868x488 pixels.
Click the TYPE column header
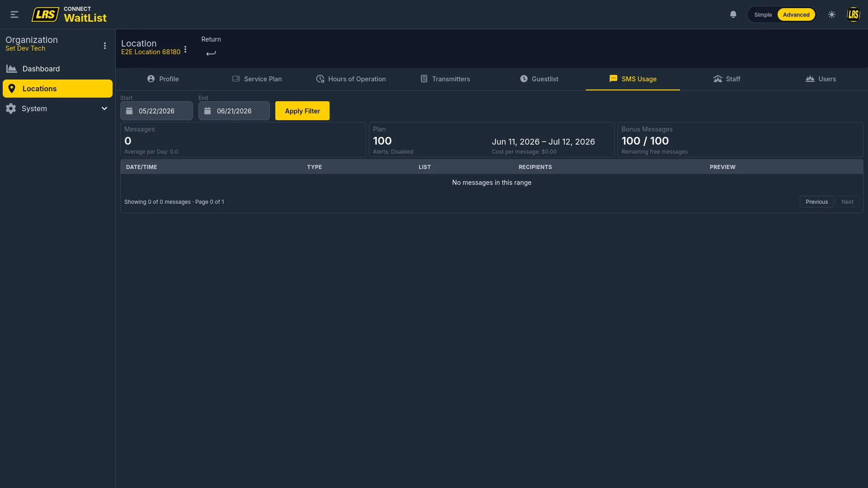point(315,167)
